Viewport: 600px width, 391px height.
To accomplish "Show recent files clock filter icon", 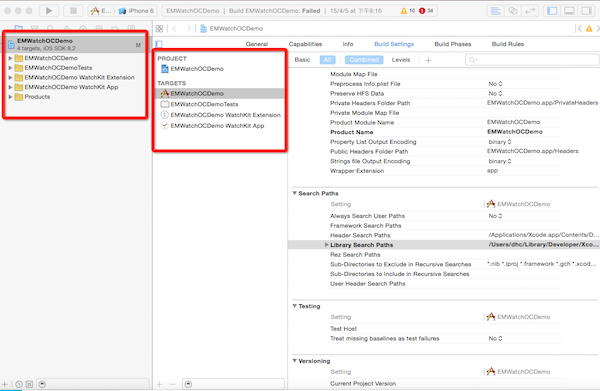I will pos(19,384).
